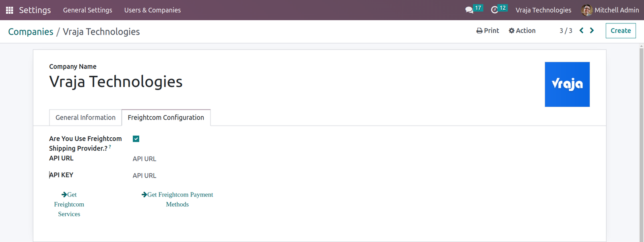Open Vraja Technologies company switcher
Image resolution: width=644 pixels, height=242 pixels.
543,10
